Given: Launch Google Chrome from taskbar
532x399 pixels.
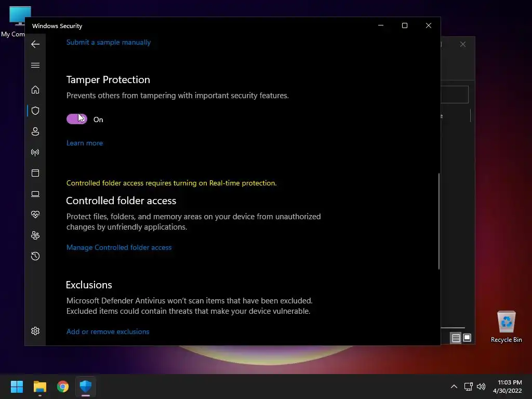Looking at the screenshot, I should point(63,387).
